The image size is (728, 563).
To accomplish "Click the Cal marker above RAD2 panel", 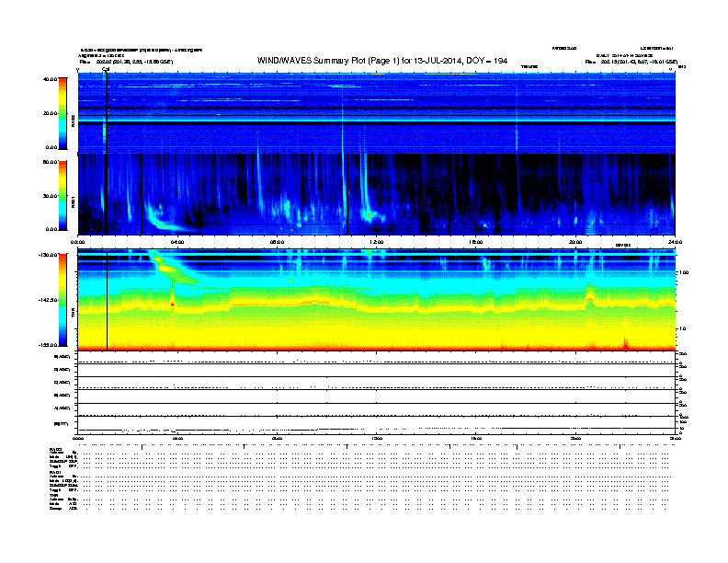I will click(x=106, y=69).
